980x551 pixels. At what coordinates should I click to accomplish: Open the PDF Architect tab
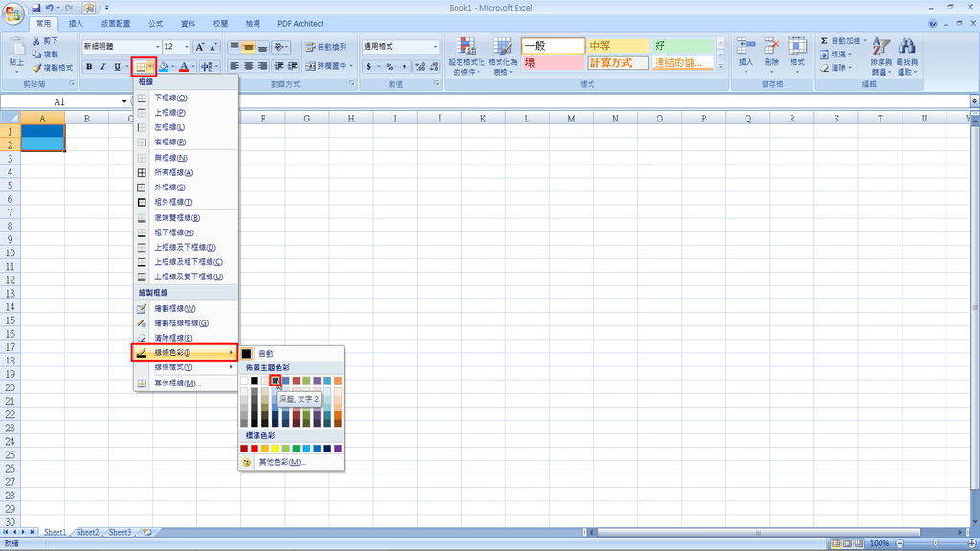point(301,24)
